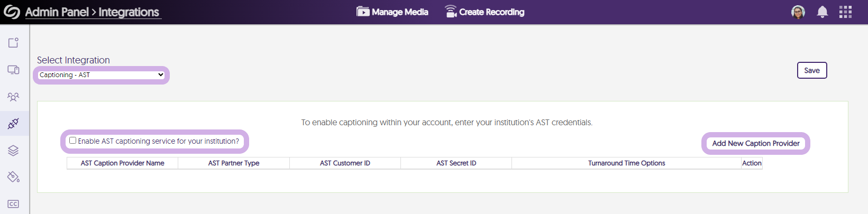Click Add New Caption Provider
The width and height of the screenshot is (868, 214).
(x=755, y=143)
